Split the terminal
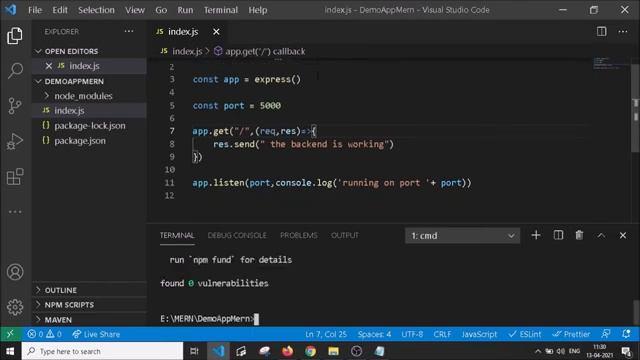 (558, 235)
